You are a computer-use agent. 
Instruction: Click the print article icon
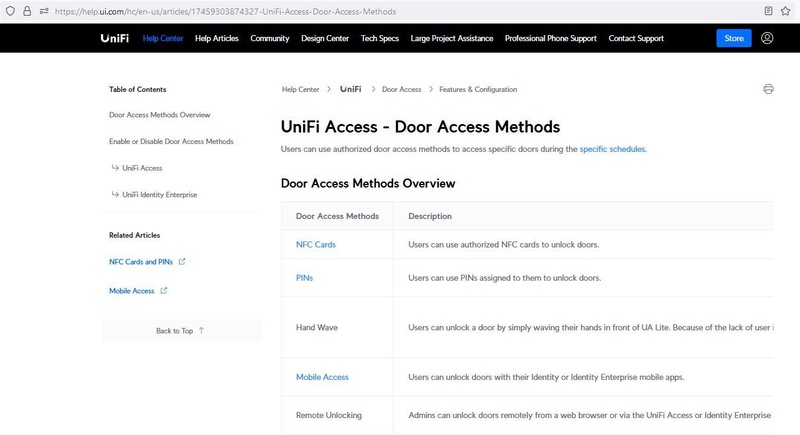tap(768, 89)
